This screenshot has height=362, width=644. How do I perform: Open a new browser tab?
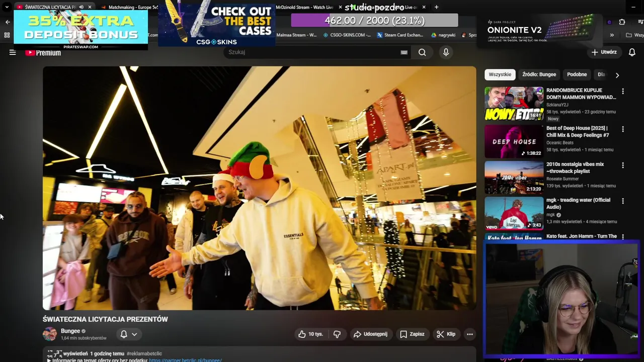(436, 7)
